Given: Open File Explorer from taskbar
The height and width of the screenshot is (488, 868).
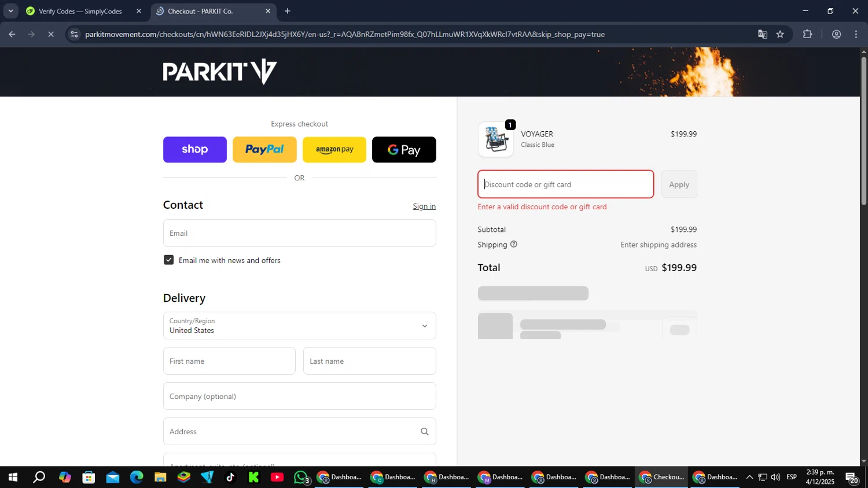Looking at the screenshot, I should click(160, 477).
